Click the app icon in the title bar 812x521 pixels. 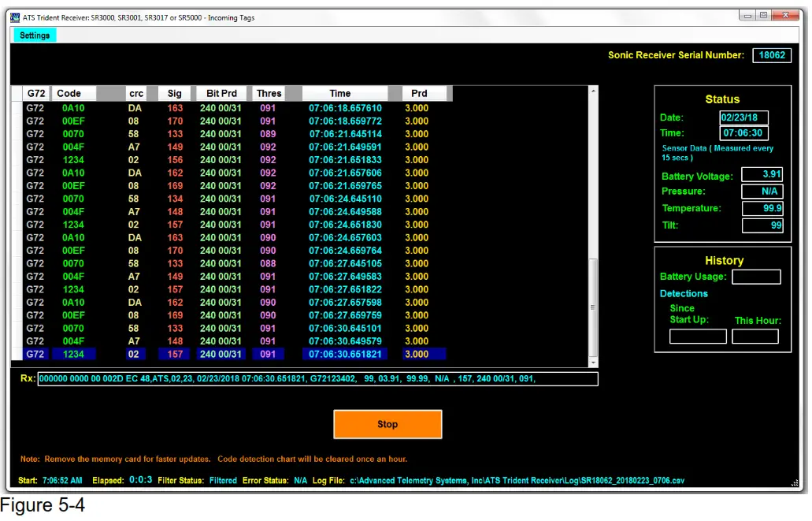click(x=15, y=17)
